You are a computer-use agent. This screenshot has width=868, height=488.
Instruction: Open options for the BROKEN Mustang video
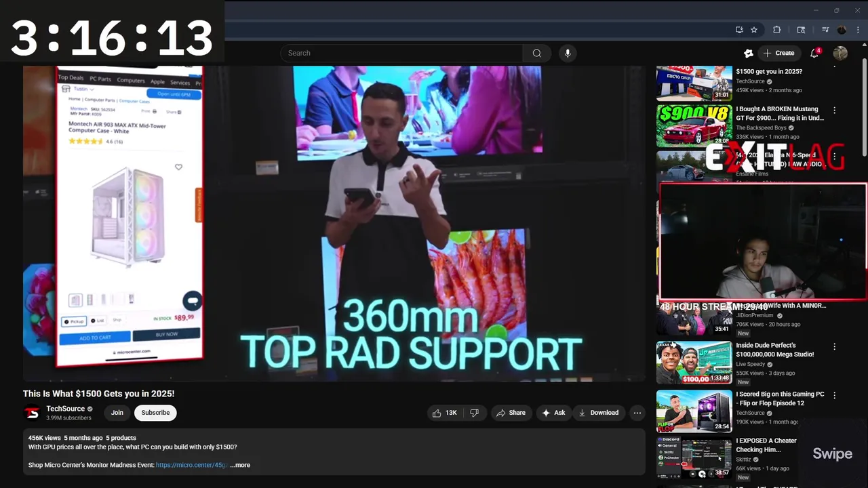pyautogui.click(x=834, y=110)
